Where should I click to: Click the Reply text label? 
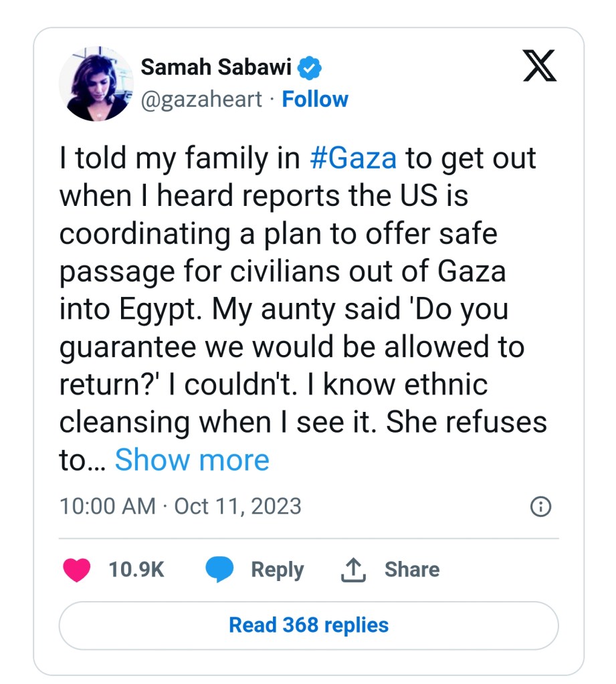(277, 570)
